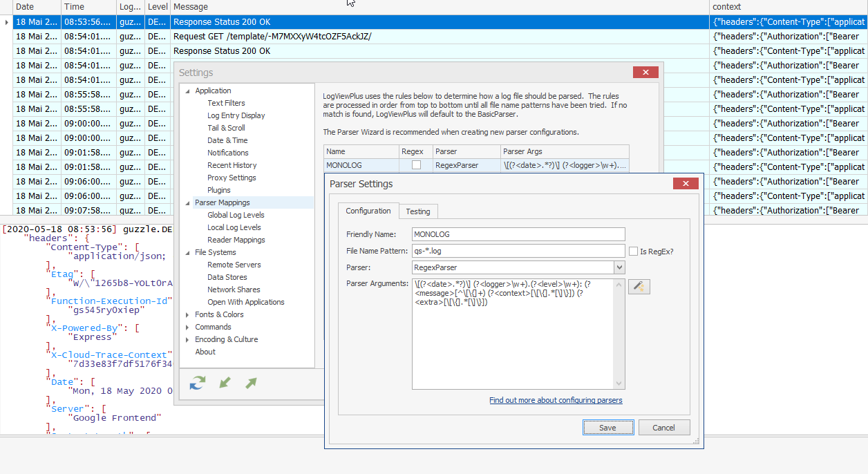The width and height of the screenshot is (868, 474).
Task: Open Proxy Settings item
Action: 232,178
